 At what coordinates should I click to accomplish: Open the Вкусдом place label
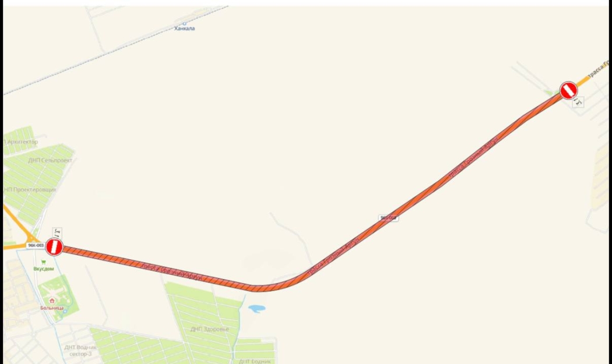coord(43,269)
